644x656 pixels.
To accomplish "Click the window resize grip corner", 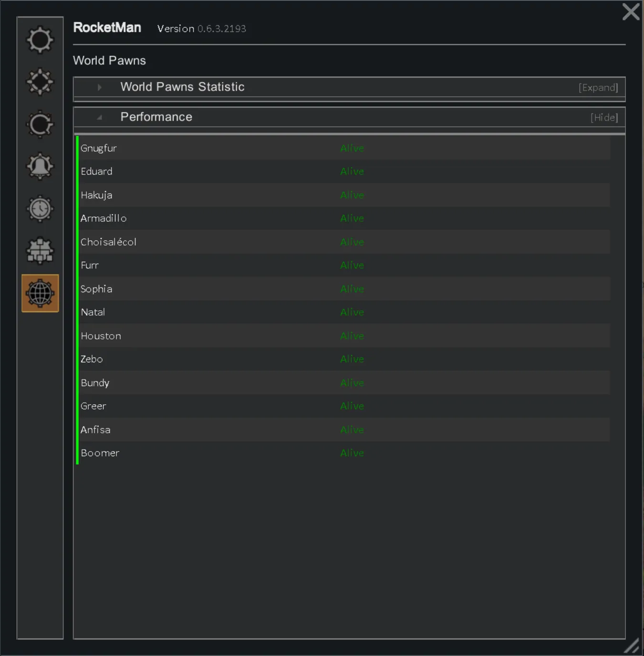I will pyautogui.click(x=632, y=646).
